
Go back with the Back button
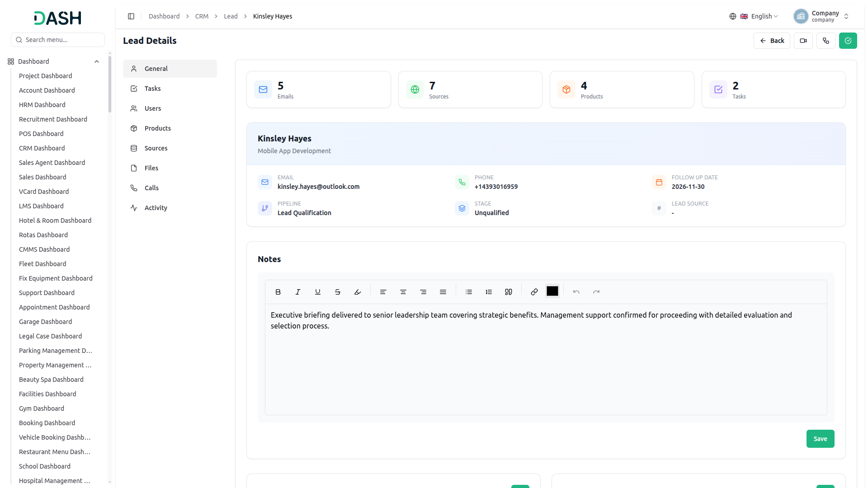pyautogui.click(x=772, y=41)
